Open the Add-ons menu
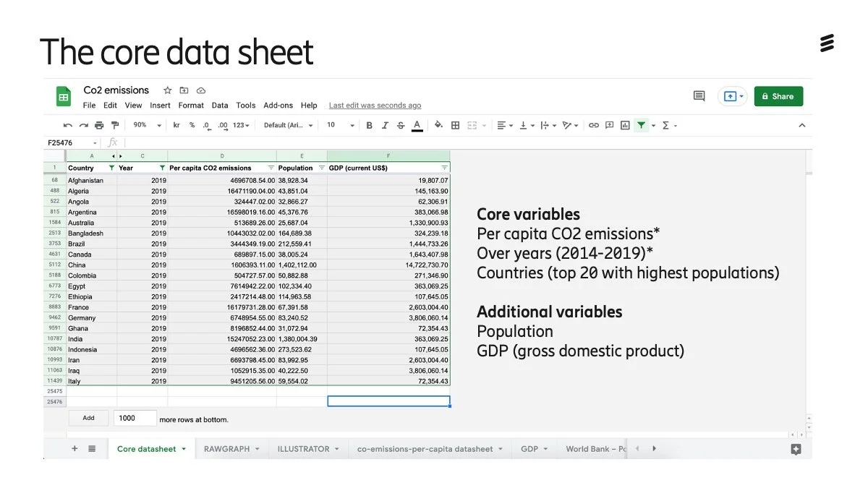The height and width of the screenshot is (488, 868). pyautogui.click(x=278, y=106)
